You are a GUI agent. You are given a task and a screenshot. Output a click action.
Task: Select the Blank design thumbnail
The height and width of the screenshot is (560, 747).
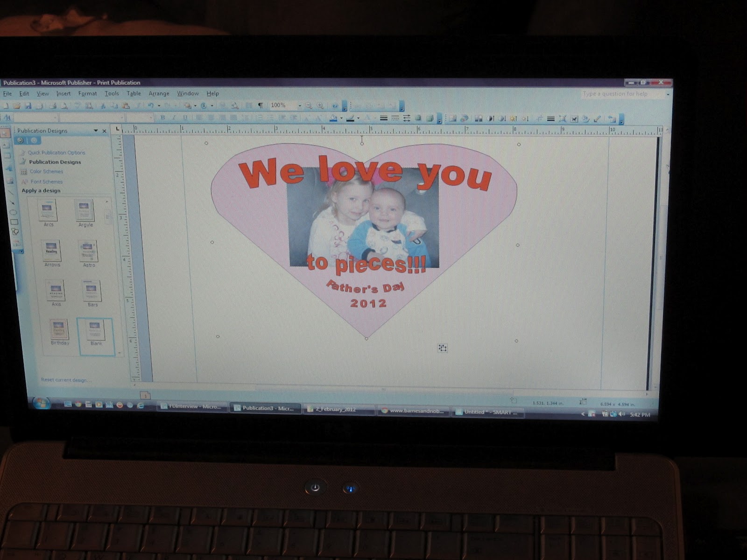pyautogui.click(x=95, y=337)
